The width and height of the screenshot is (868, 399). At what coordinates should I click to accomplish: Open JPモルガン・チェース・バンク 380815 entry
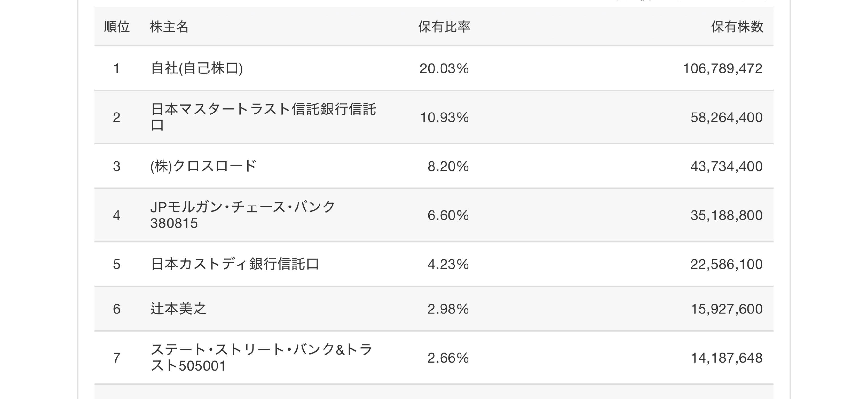click(243, 215)
